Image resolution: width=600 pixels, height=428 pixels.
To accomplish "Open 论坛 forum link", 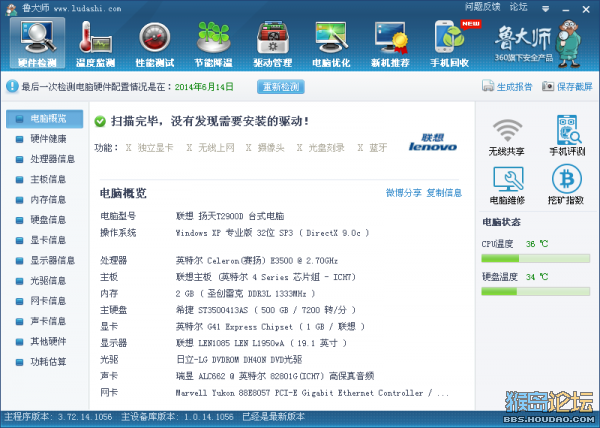I will click(x=518, y=7).
